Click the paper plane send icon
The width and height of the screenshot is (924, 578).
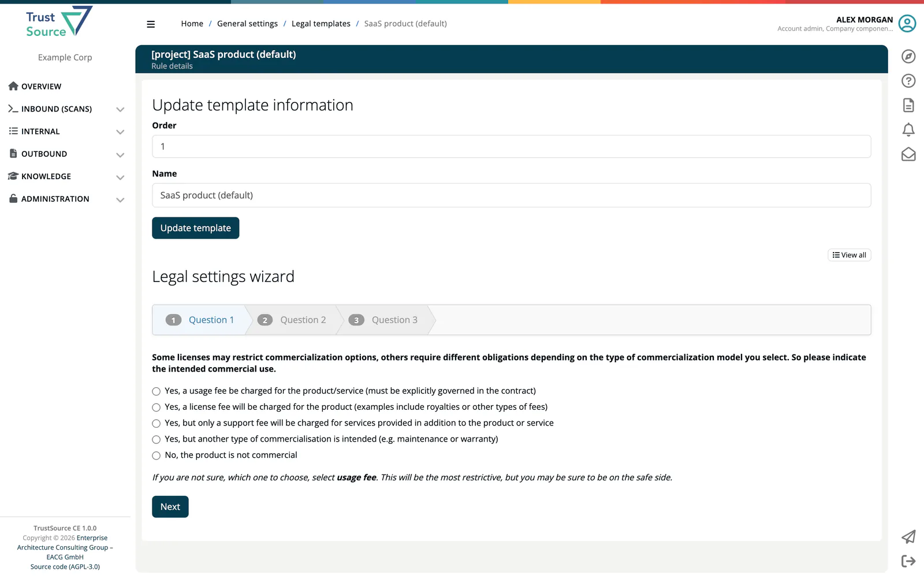pyautogui.click(x=908, y=537)
